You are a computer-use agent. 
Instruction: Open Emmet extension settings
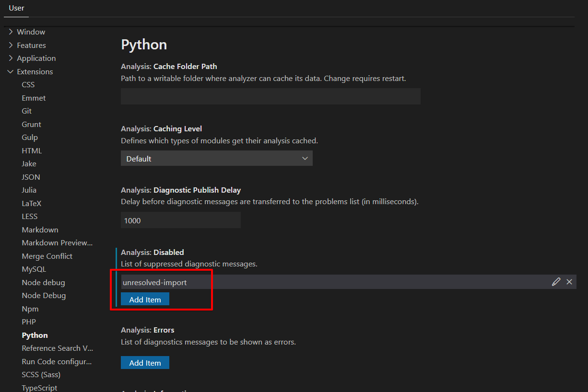click(x=34, y=98)
